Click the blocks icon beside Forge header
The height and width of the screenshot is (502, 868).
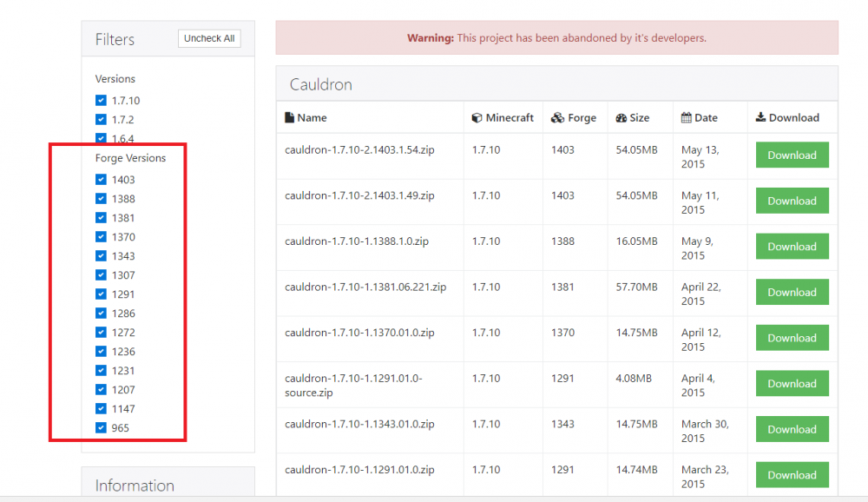pyautogui.click(x=557, y=117)
